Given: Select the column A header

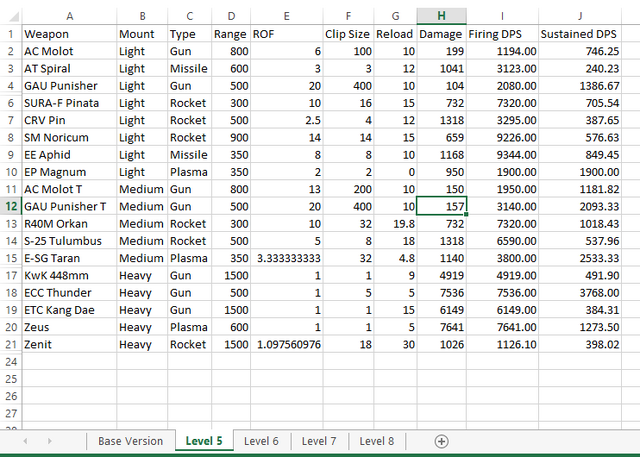Looking at the screenshot, I should [x=69, y=16].
